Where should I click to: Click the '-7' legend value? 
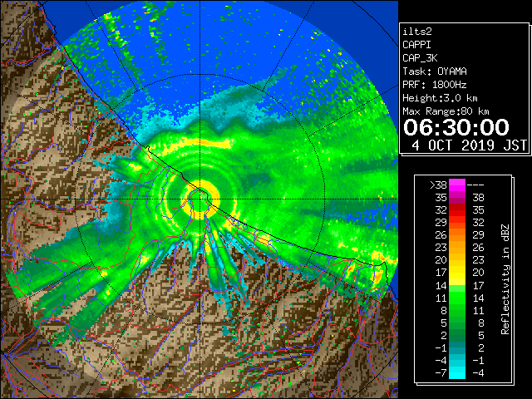pyautogui.click(x=441, y=373)
